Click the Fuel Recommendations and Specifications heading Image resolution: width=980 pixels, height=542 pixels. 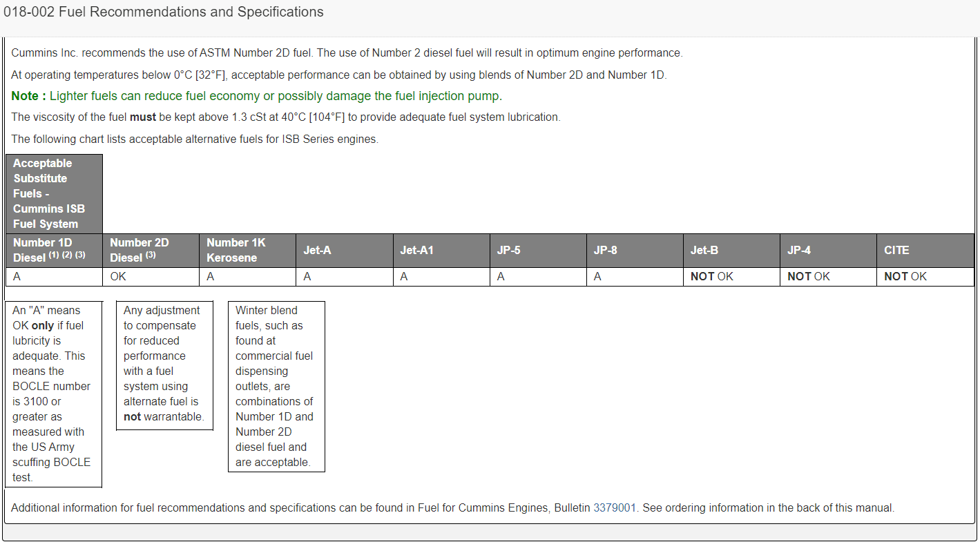164,12
